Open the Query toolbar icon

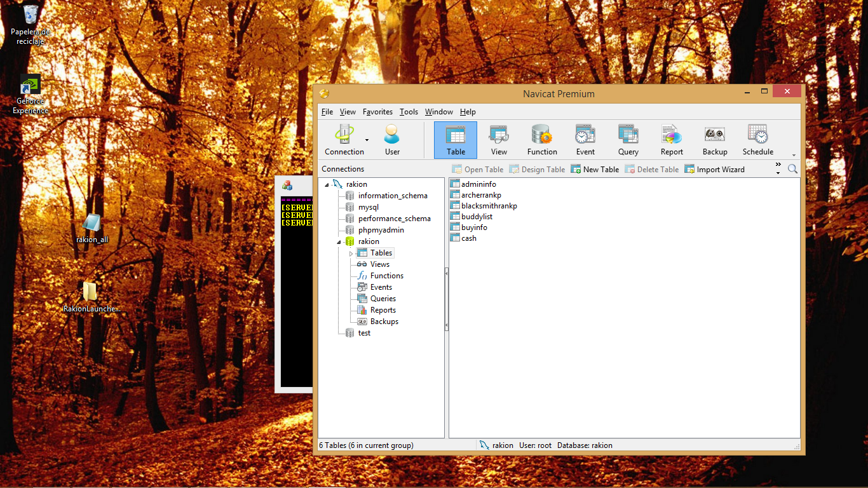[628, 140]
